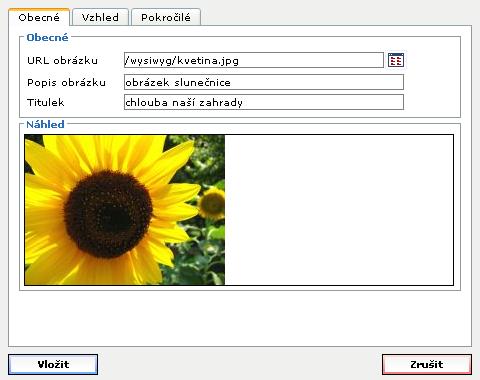Open the Pokročilé tab

pos(166,17)
